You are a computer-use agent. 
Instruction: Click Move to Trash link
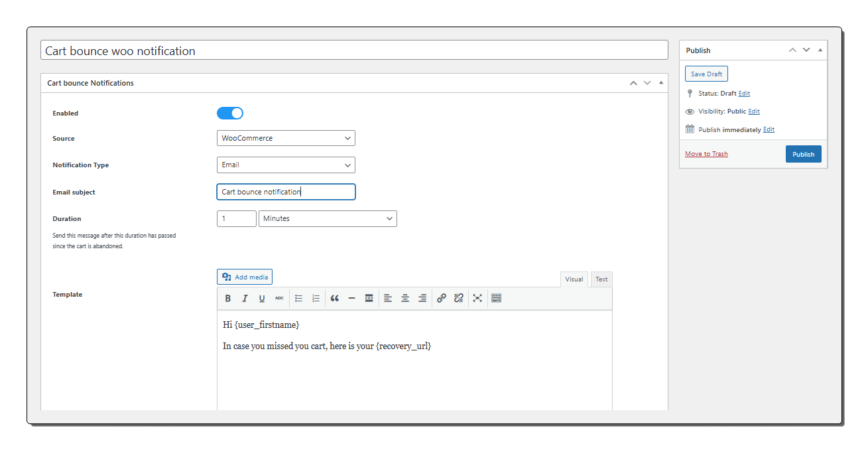[x=706, y=154]
